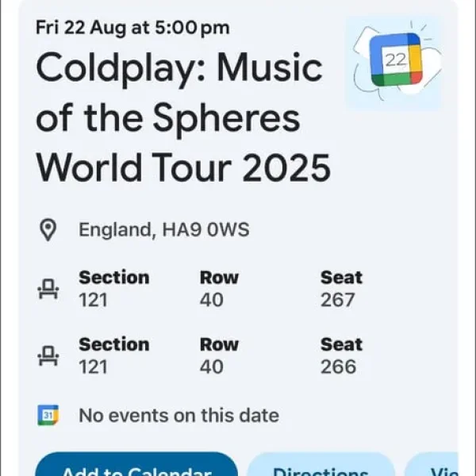Tap the first Row 40 entry
The image size is (476, 476).
click(x=219, y=289)
